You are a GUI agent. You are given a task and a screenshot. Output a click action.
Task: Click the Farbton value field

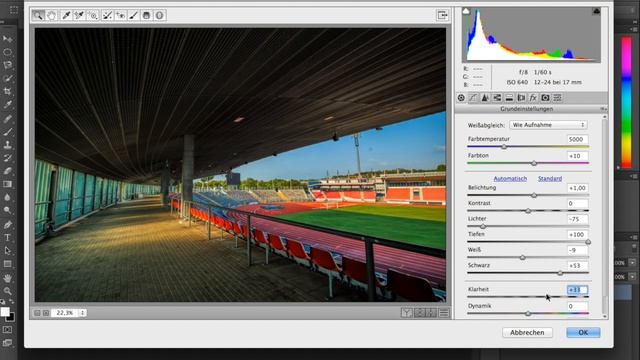pos(577,156)
